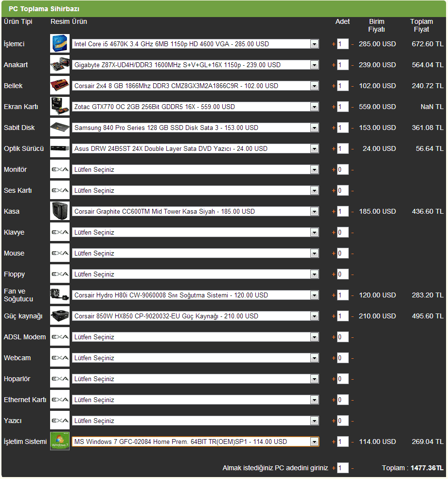
Task: Click the Corsair Hydro cooler image
Action: coord(60,295)
